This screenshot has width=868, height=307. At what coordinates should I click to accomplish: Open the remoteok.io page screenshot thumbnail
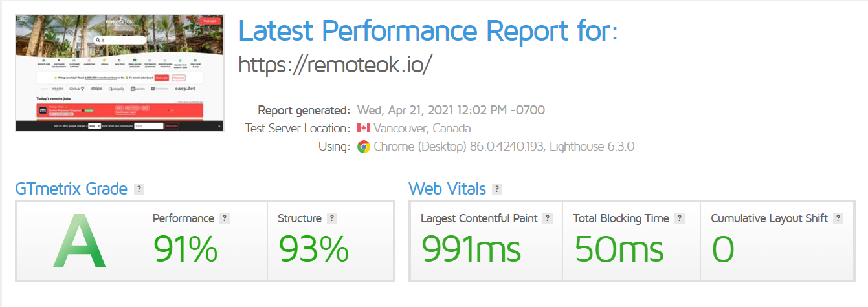click(120, 73)
